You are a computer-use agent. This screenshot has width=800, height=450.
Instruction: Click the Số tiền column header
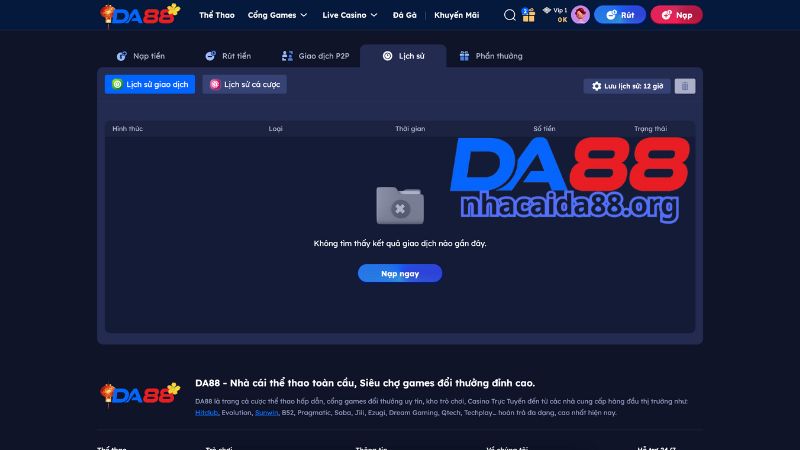click(x=544, y=129)
